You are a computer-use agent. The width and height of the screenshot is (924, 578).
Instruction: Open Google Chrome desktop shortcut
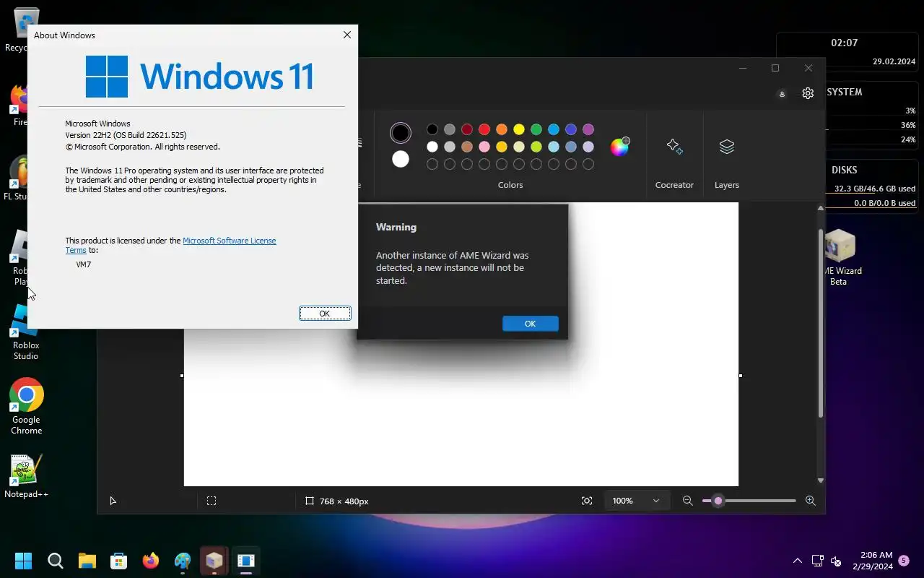tap(26, 406)
